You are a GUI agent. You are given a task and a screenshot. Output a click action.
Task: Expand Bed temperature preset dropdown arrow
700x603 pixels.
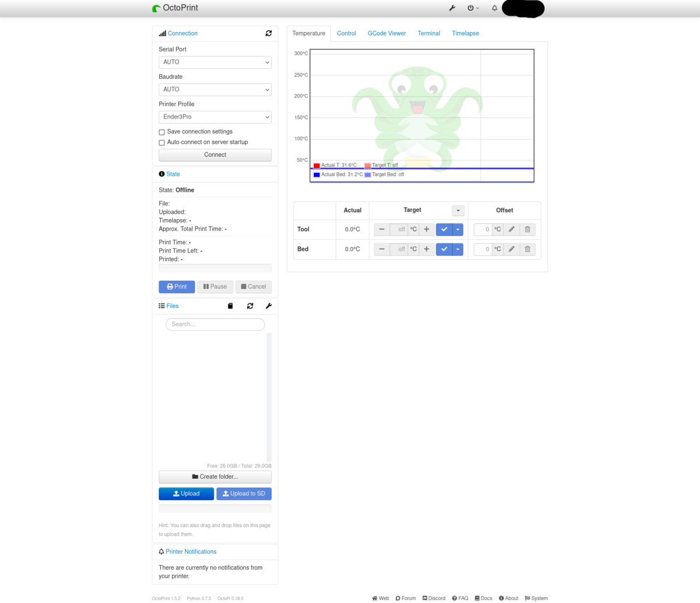pos(458,249)
